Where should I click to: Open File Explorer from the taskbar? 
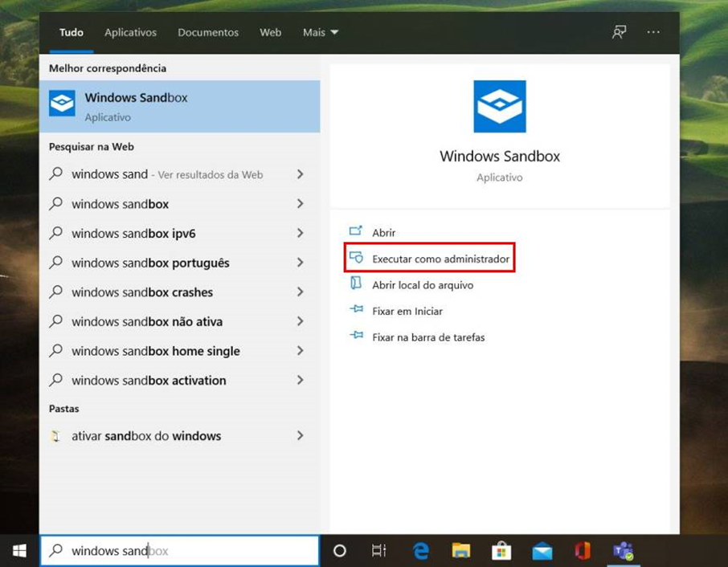(461, 551)
